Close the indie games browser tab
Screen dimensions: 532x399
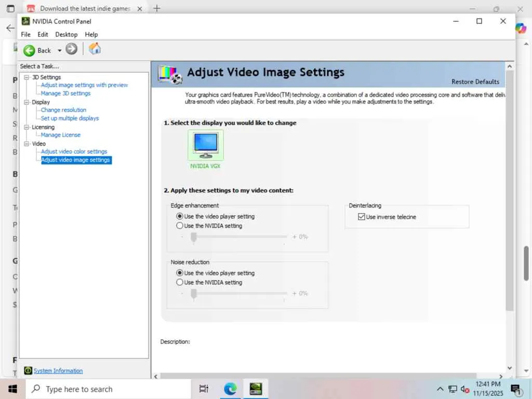(x=139, y=9)
